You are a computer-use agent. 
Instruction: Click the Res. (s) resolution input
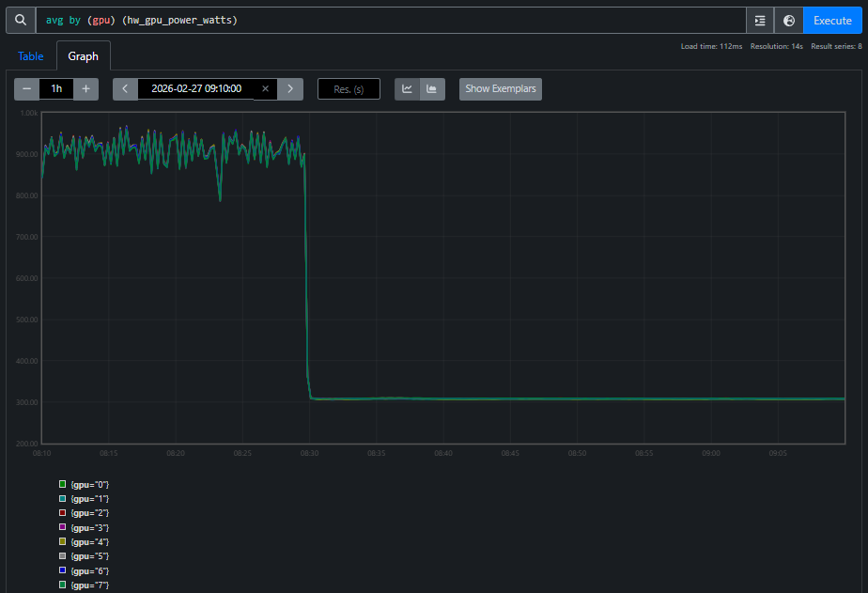click(349, 89)
